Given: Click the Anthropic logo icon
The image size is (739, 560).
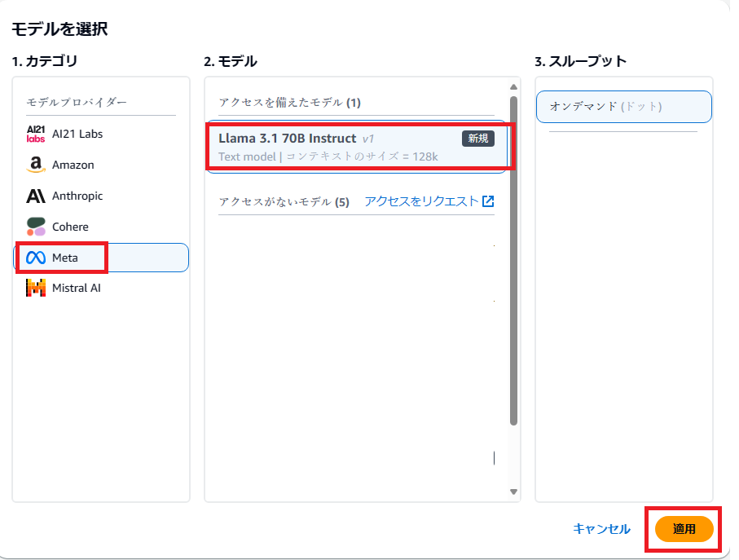Looking at the screenshot, I should [36, 196].
